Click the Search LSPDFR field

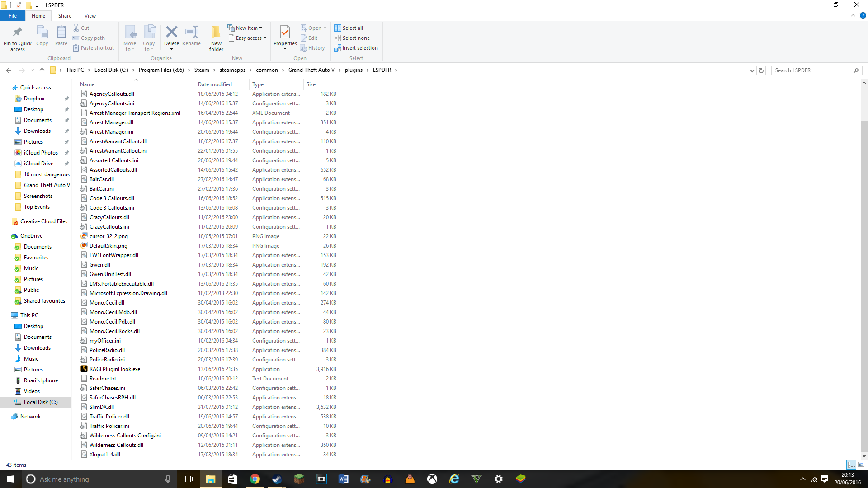pos(812,70)
